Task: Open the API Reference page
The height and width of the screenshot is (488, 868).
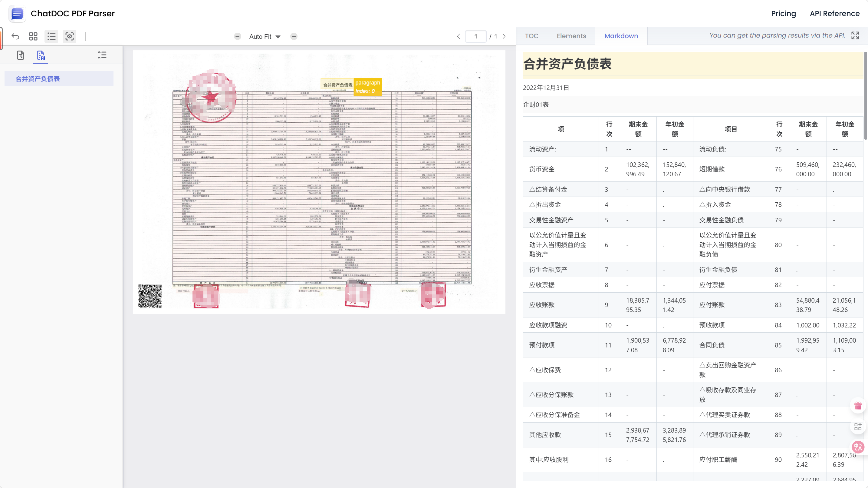Action: pyautogui.click(x=835, y=14)
